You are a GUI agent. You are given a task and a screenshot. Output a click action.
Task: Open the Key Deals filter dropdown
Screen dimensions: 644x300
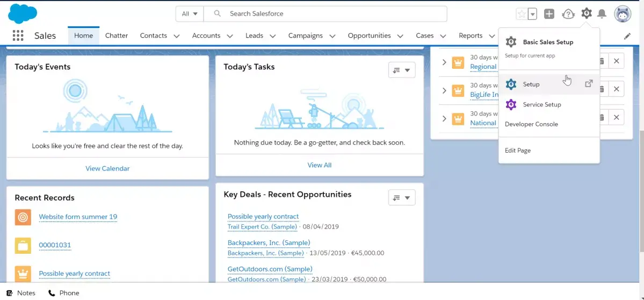click(402, 198)
